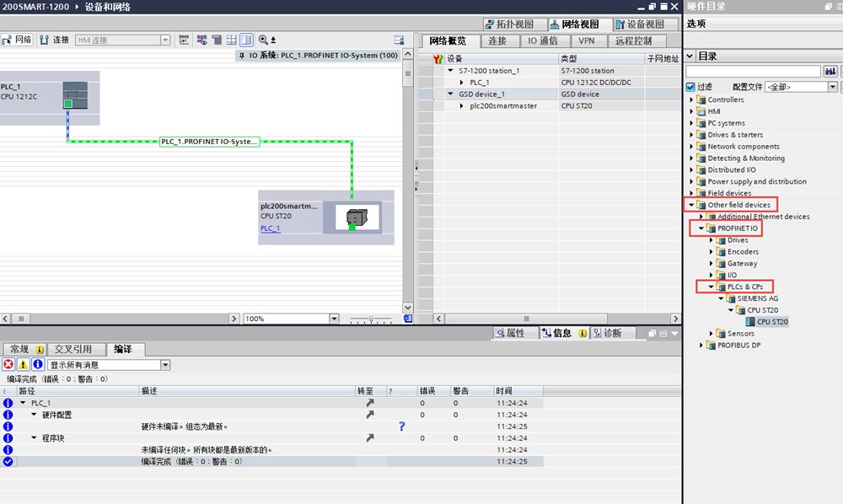Click the catalog search input field
The height and width of the screenshot is (504, 843).
click(x=753, y=71)
